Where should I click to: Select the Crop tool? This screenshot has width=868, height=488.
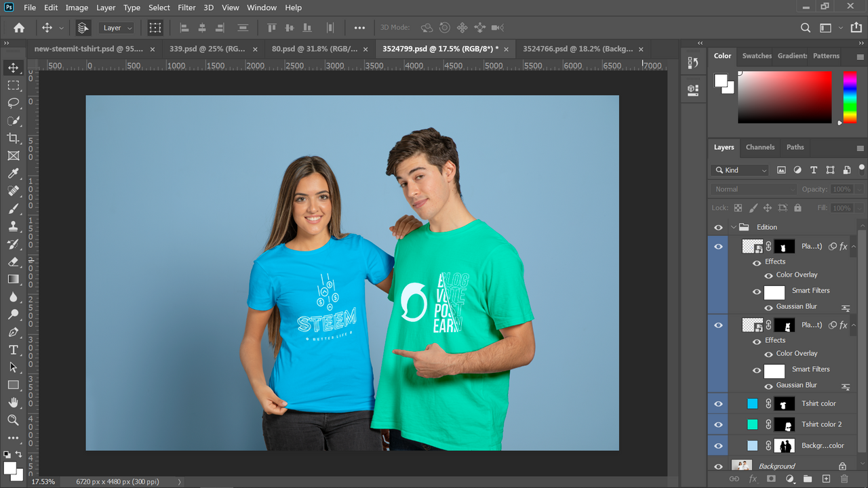point(13,138)
